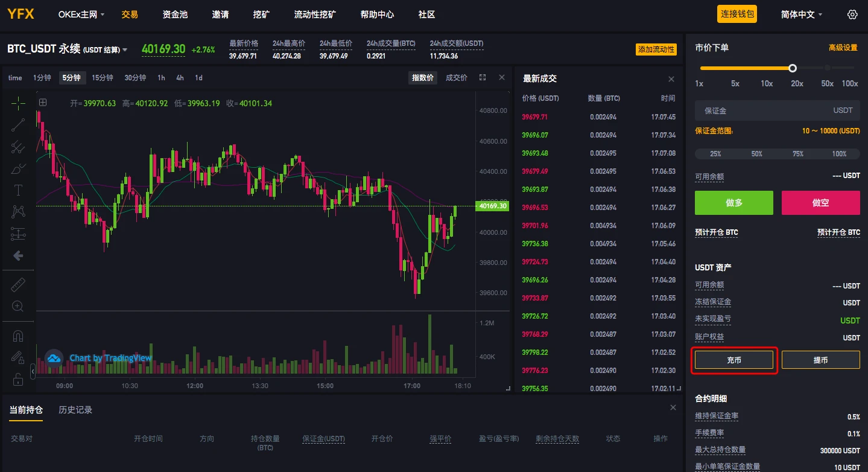
Task: Switch to 历史记录 tab
Action: (x=75, y=410)
